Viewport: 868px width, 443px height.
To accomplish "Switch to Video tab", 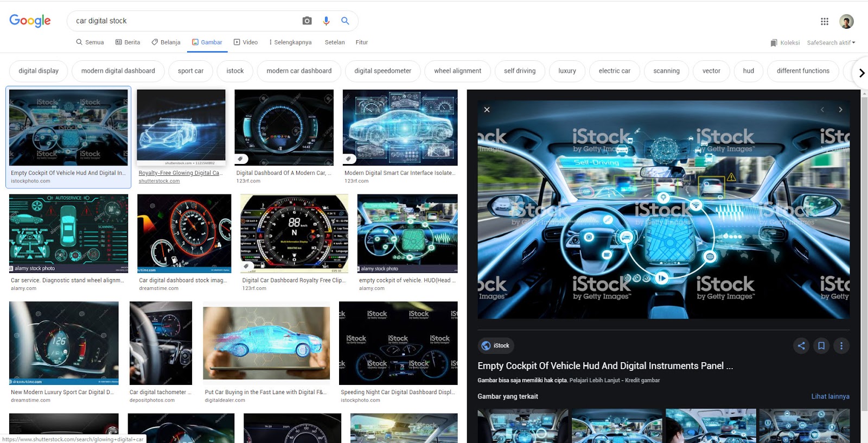I will coord(246,42).
